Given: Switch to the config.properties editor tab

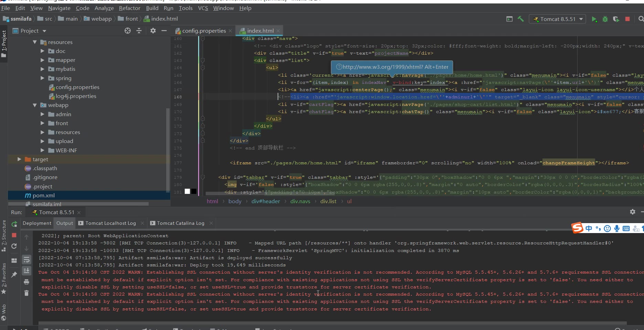Looking at the screenshot, I should 204,31.
